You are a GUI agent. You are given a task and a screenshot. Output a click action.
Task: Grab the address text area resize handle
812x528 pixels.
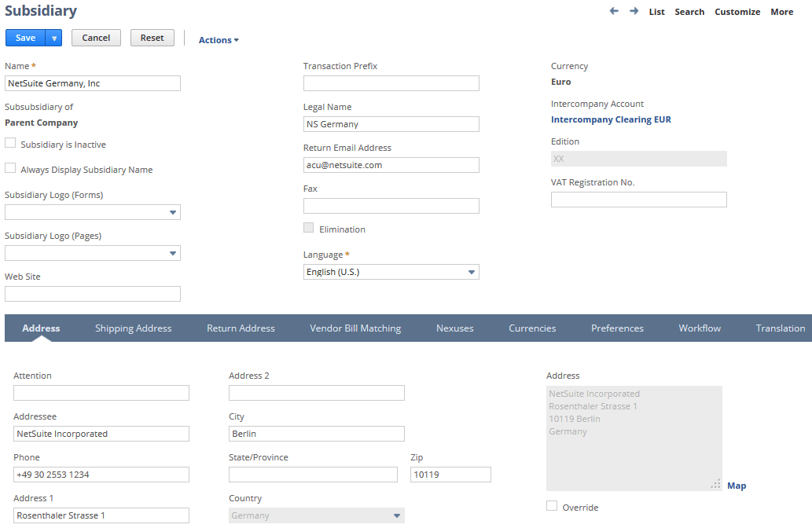pos(715,485)
